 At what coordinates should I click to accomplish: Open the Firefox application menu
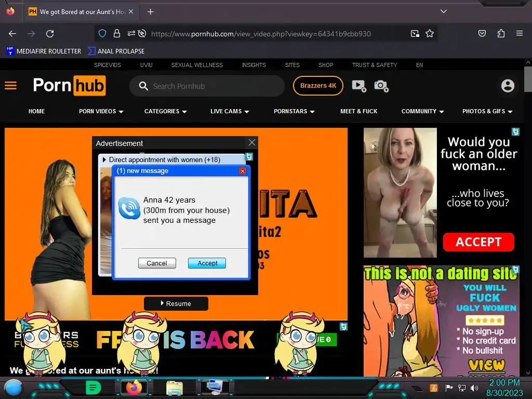tap(520, 33)
